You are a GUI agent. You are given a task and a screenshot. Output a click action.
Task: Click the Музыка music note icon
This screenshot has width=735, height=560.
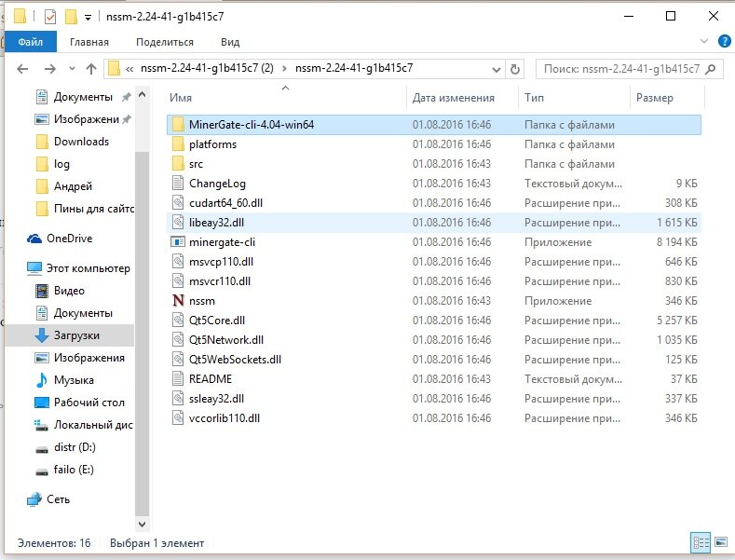tap(41, 380)
